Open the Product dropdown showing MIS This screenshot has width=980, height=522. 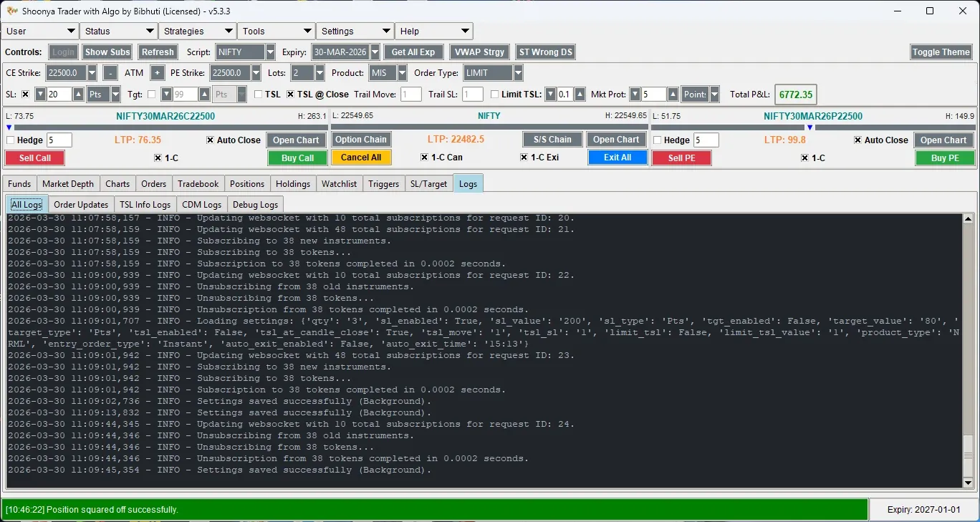402,73
